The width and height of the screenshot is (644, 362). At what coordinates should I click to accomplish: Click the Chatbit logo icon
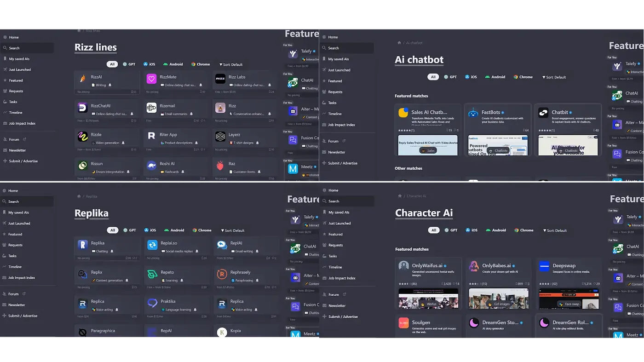543,113
